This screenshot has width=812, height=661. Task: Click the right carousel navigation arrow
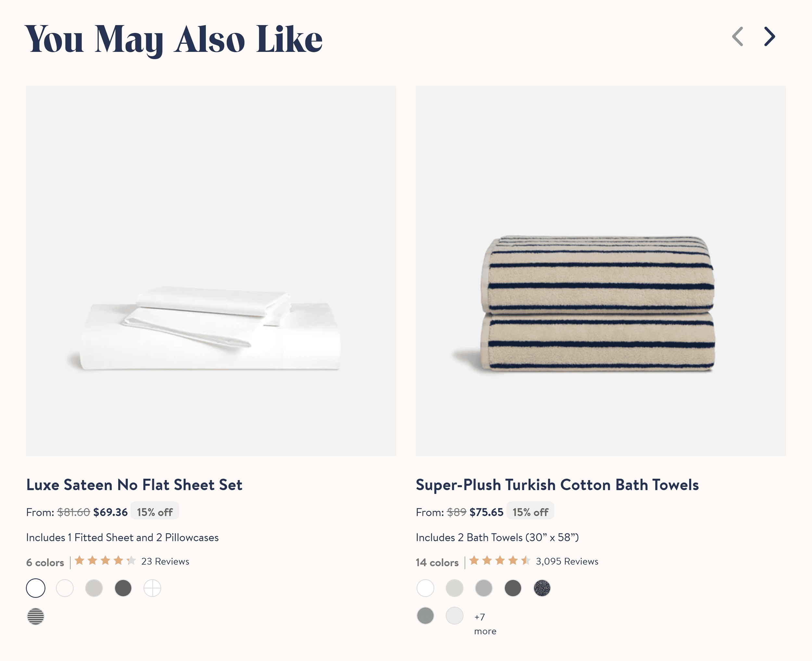(x=770, y=37)
